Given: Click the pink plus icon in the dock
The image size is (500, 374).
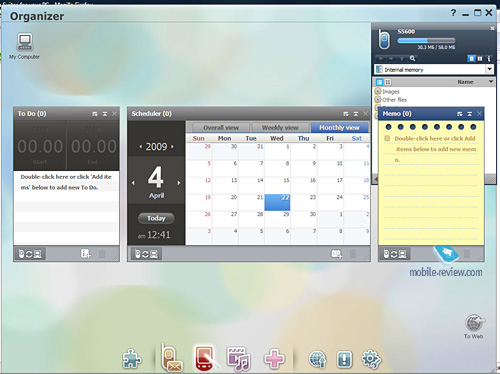Looking at the screenshot, I should (x=274, y=359).
